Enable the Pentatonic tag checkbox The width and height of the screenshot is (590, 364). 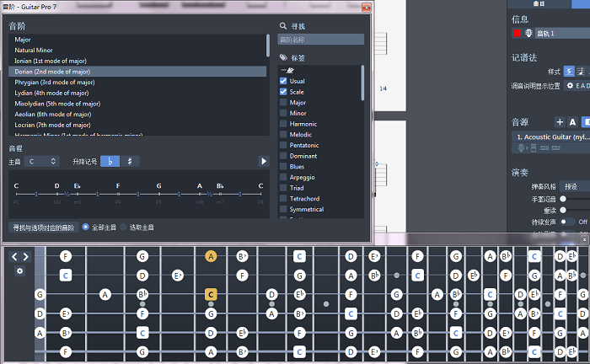pyautogui.click(x=284, y=145)
